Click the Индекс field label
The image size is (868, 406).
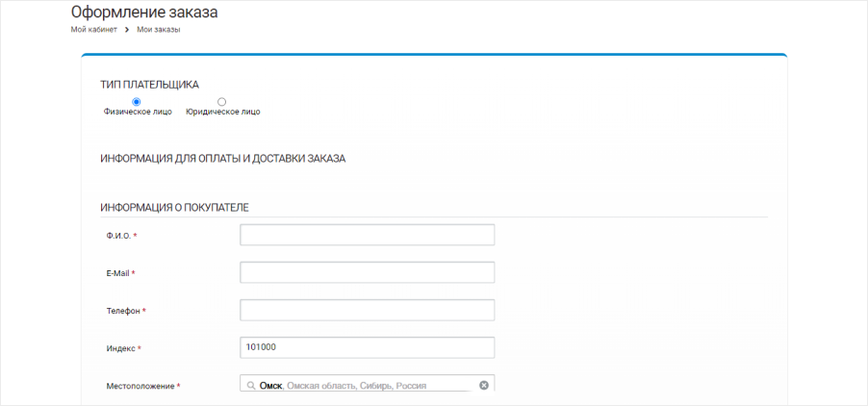click(x=121, y=348)
